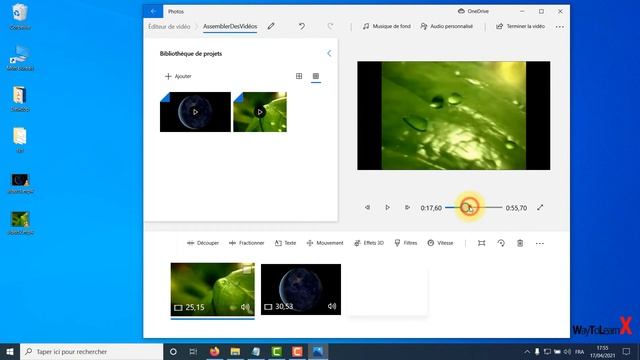Open storyboard more options menu
Viewport: 640px width, 360px height.
tap(540, 243)
